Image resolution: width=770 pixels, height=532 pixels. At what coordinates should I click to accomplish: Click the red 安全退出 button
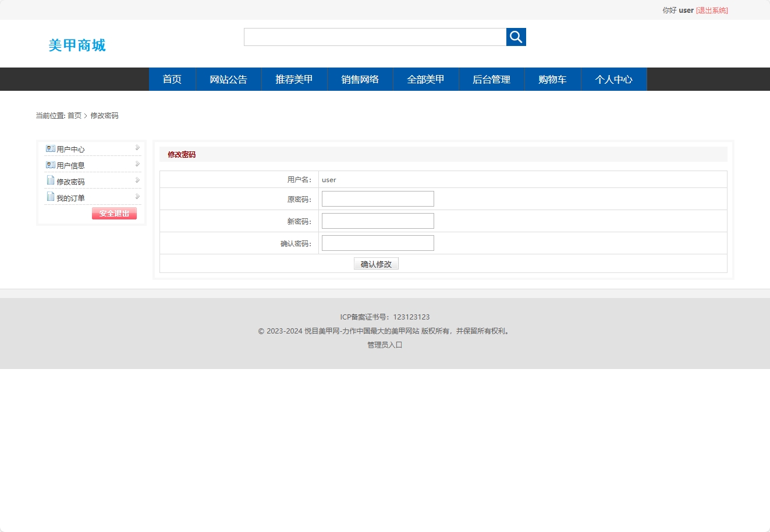point(114,213)
